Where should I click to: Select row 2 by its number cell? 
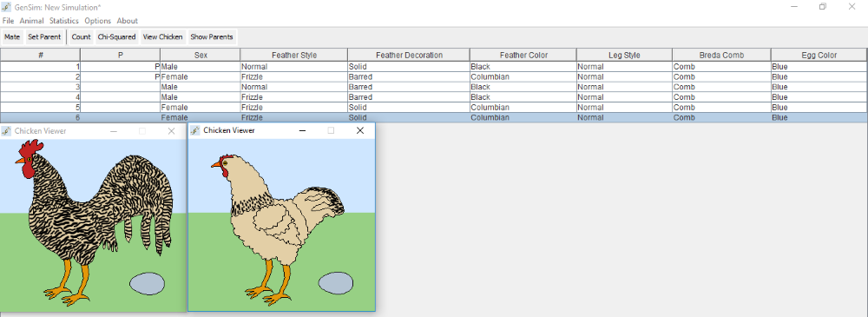point(41,76)
